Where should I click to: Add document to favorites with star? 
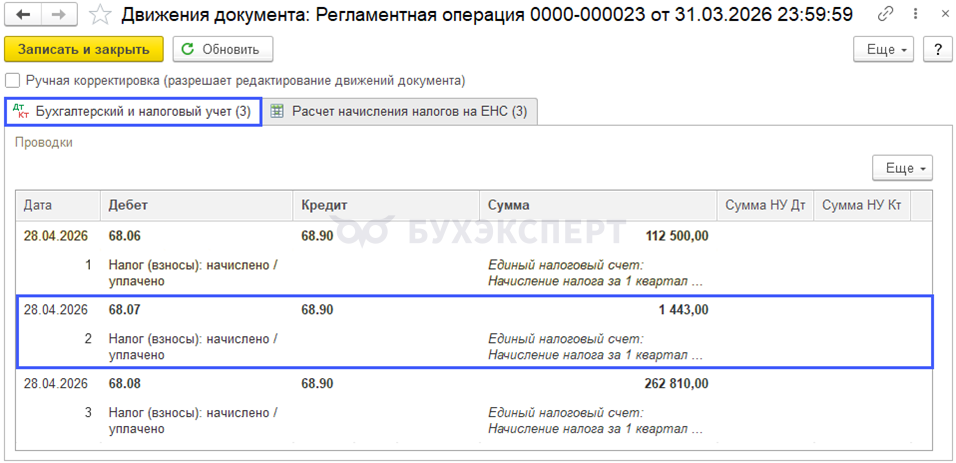pyautogui.click(x=100, y=15)
